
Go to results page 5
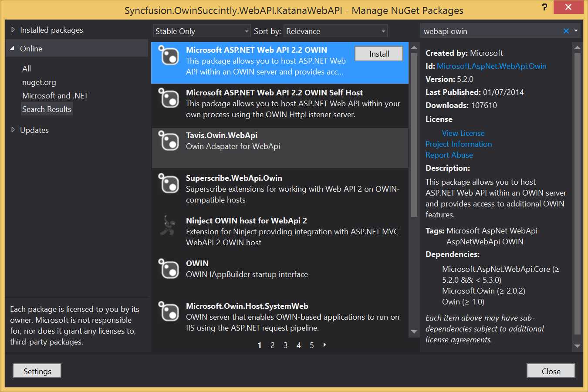tap(312, 345)
